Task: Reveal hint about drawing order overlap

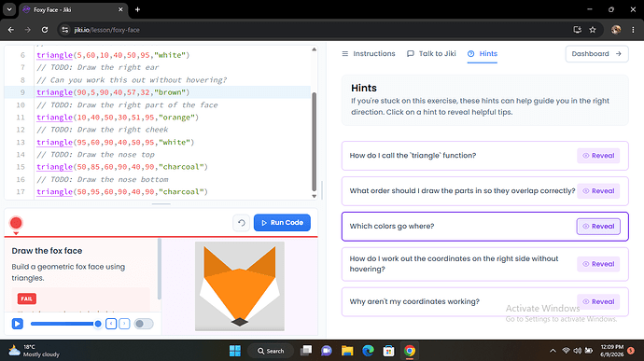Action: pos(598,191)
